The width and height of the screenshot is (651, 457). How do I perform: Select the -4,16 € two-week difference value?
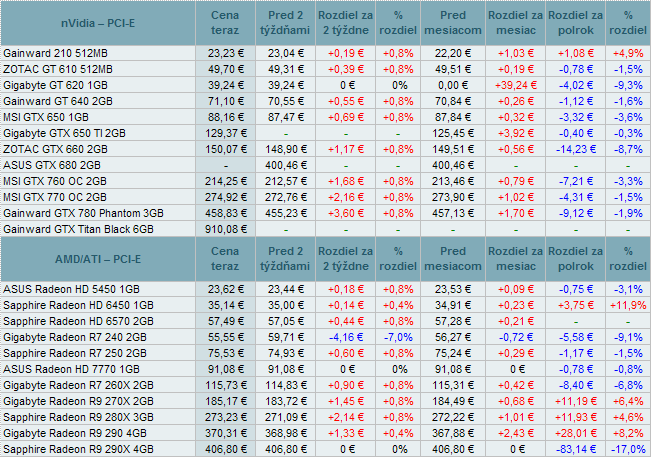click(x=346, y=337)
